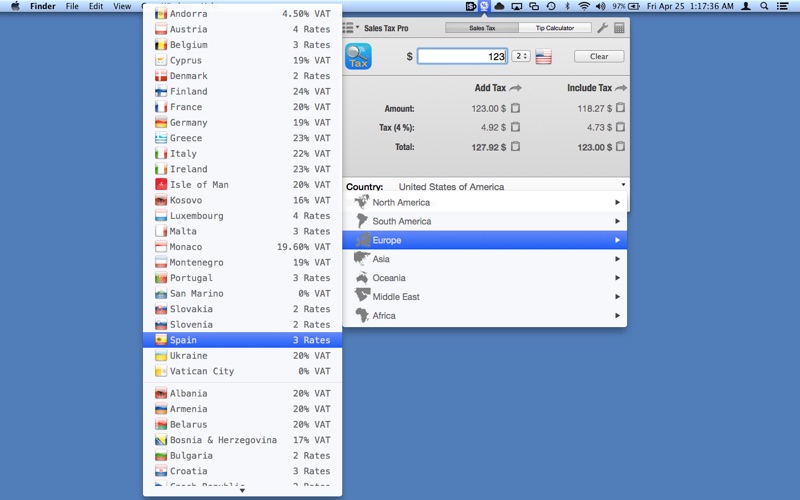The width and height of the screenshot is (800, 500).
Task: Expand the Oceania submenu
Action: point(484,278)
